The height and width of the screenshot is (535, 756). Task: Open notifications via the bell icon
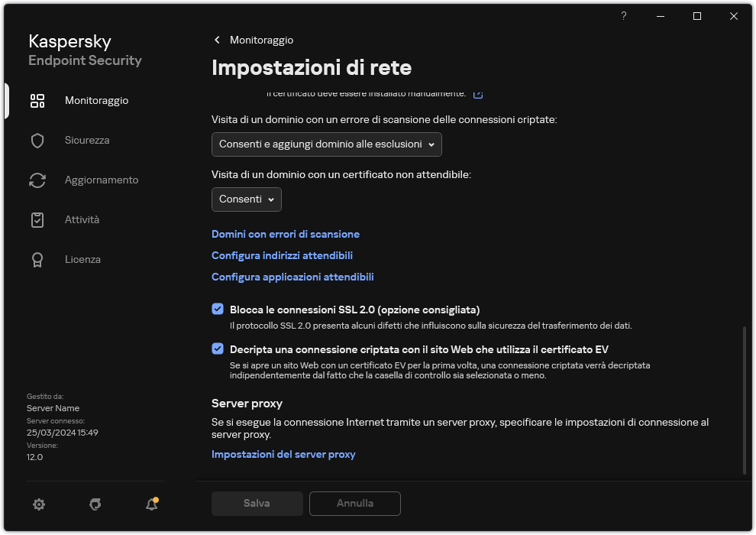point(151,504)
